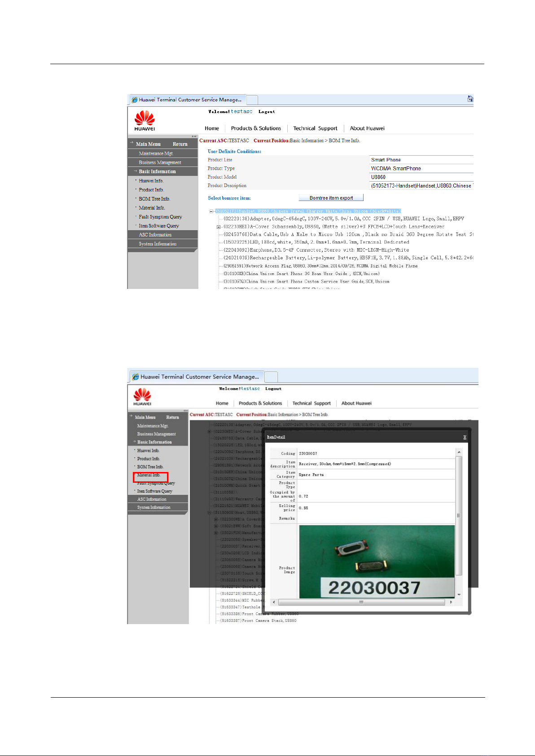Open Products & Solutions in the upper screenshot
Viewport: 535px width, 756px height.
tap(256, 128)
